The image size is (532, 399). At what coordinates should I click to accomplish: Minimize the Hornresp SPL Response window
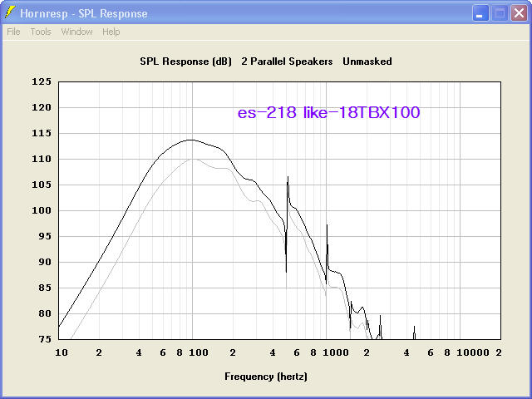tap(480, 13)
